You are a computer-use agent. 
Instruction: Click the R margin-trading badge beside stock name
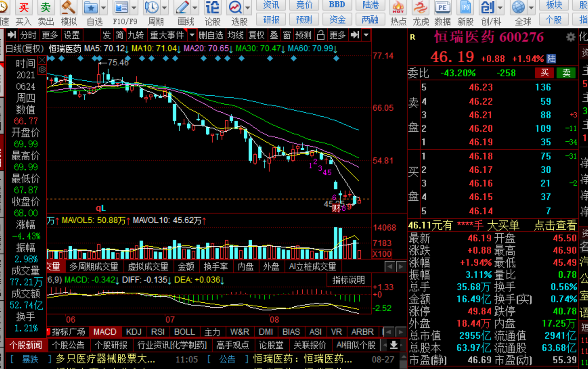pyautogui.click(x=412, y=38)
